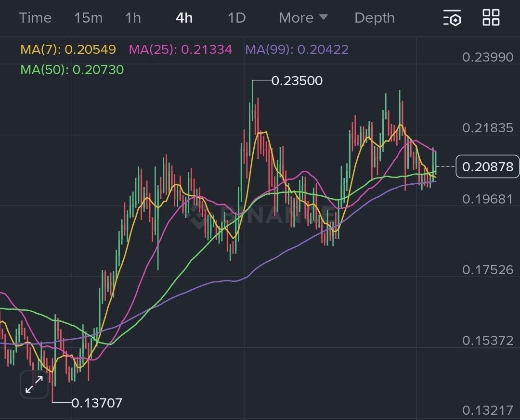Image resolution: width=520 pixels, height=420 pixels.
Task: Switch to the 1D interval tab
Action: (236, 18)
